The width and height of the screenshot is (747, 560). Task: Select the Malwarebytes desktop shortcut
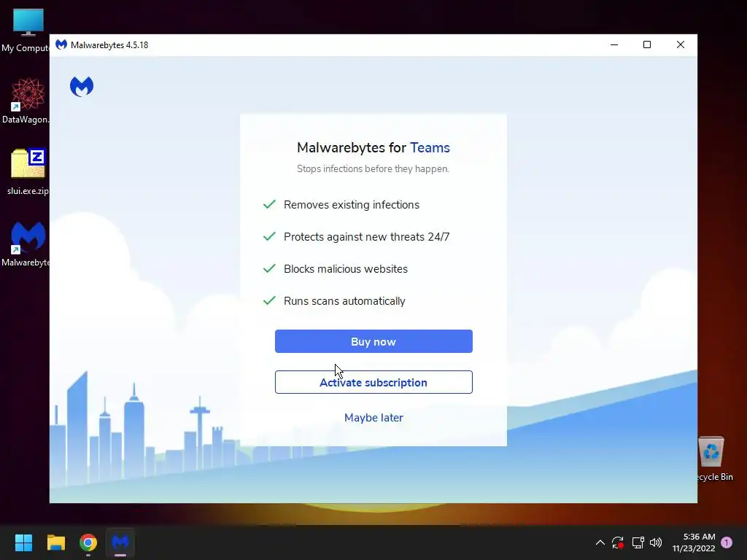click(25, 244)
